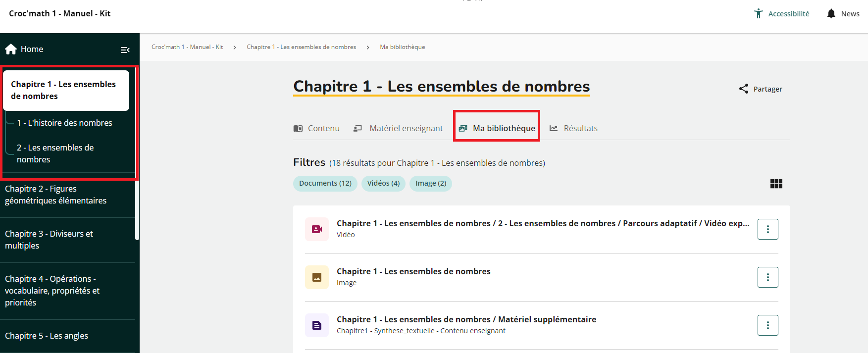Click the image item thumbnail icon
The height and width of the screenshot is (353, 868).
tap(317, 277)
